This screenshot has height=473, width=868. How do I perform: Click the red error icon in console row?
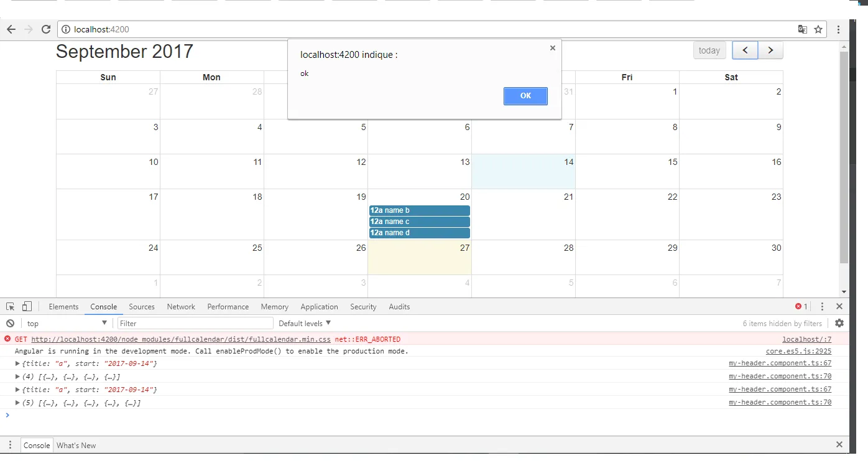pyautogui.click(x=7, y=339)
